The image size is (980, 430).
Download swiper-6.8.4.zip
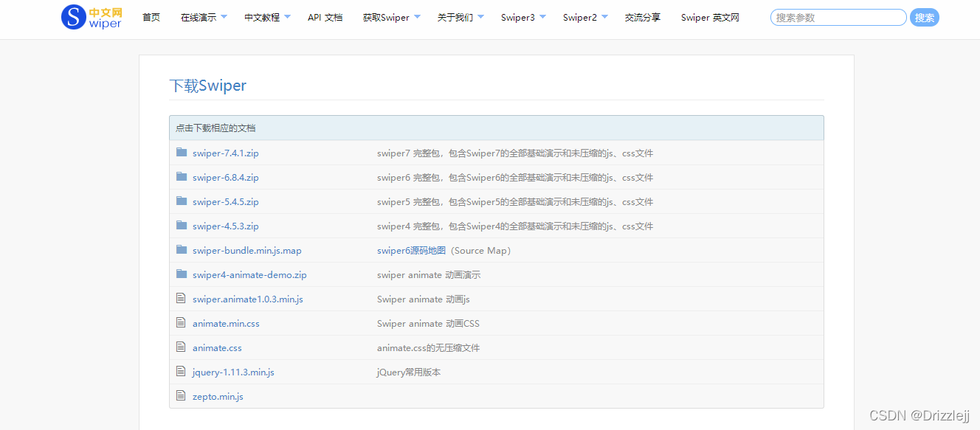tap(226, 178)
